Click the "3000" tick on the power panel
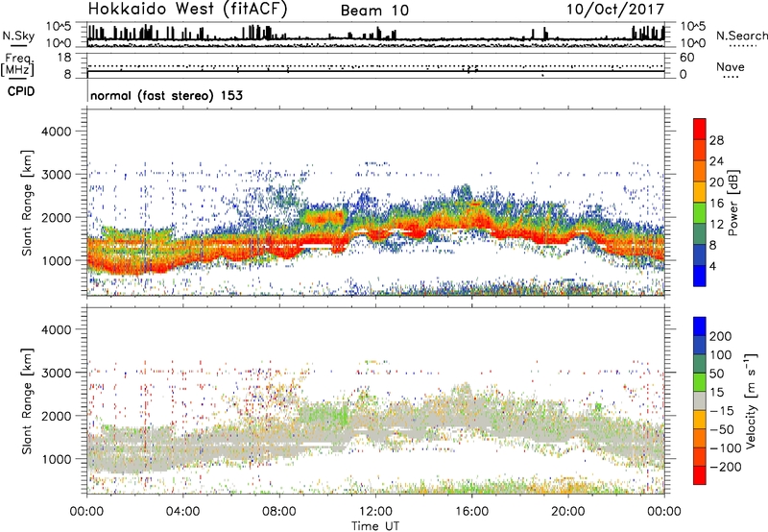This screenshot has height=532, width=768. [x=56, y=175]
